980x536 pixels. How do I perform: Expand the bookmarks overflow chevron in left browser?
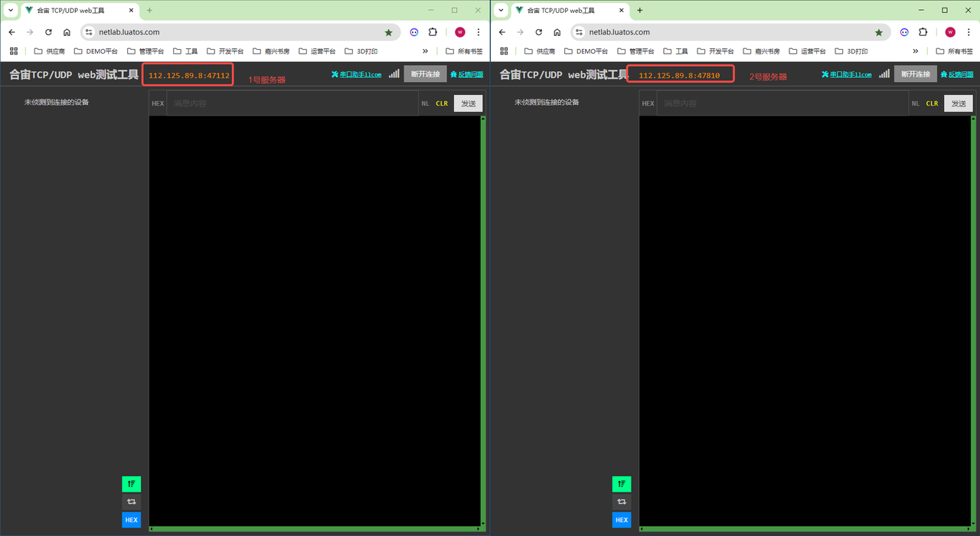[425, 51]
